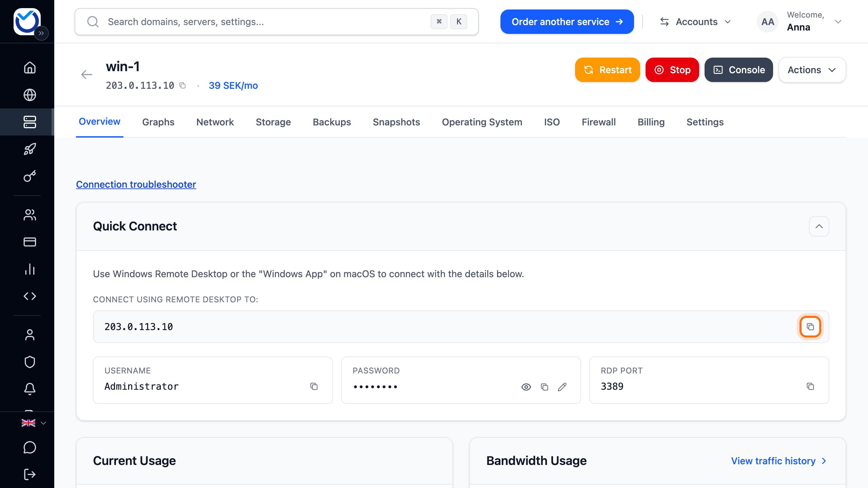Open View traffic history link
The height and width of the screenshot is (488, 868).
click(779, 461)
